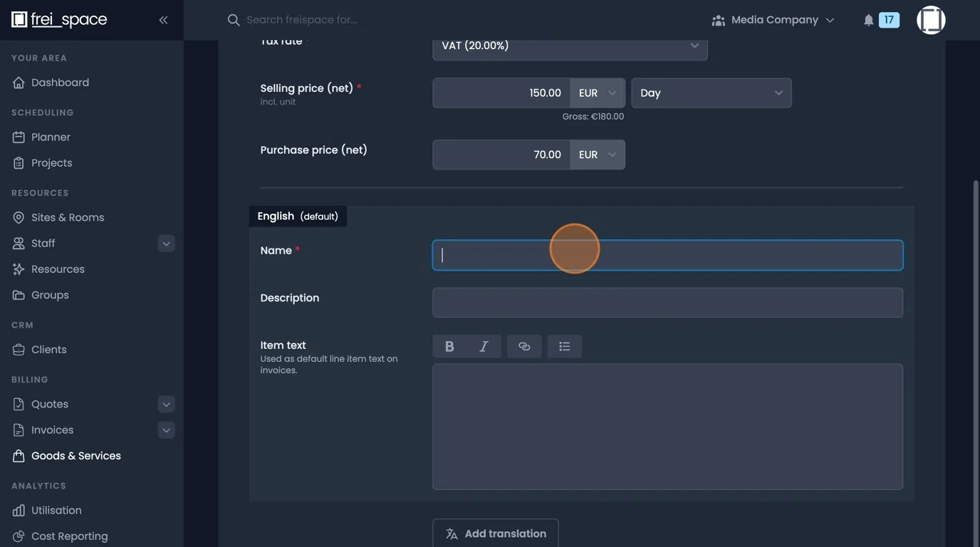Screen dimensions: 980x547
Task: Toggle italic formatting in Item text editor
Action: coord(483,345)
